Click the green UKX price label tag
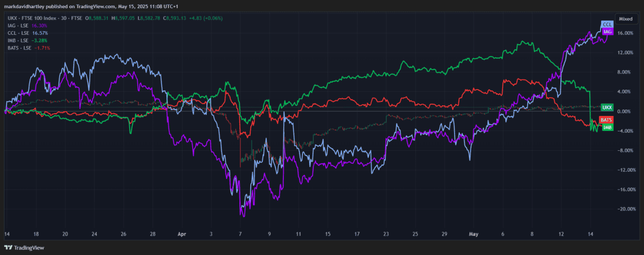Viewport: 644px width, 255px height. [607, 107]
